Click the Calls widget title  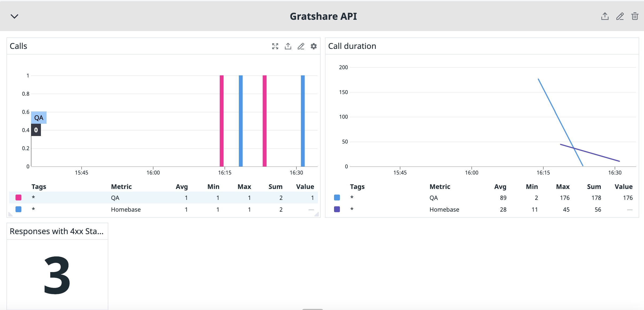(x=18, y=46)
